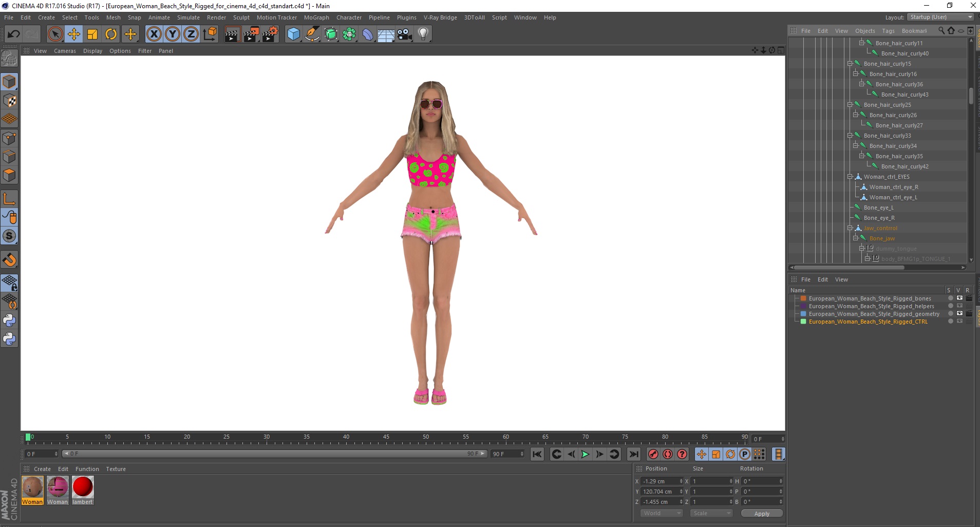Click the timeline preview range slider
The height and width of the screenshot is (527, 980).
274,454
